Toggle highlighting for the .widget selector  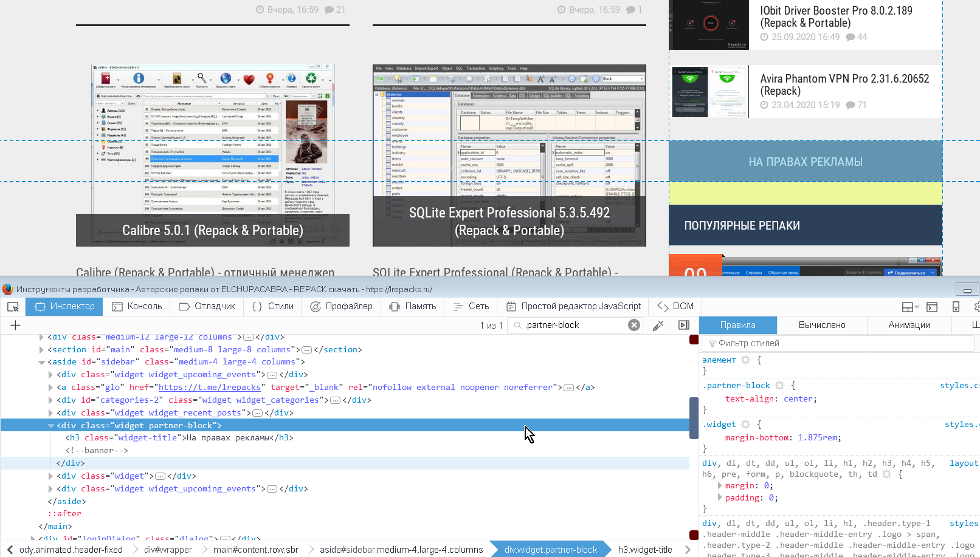point(746,424)
